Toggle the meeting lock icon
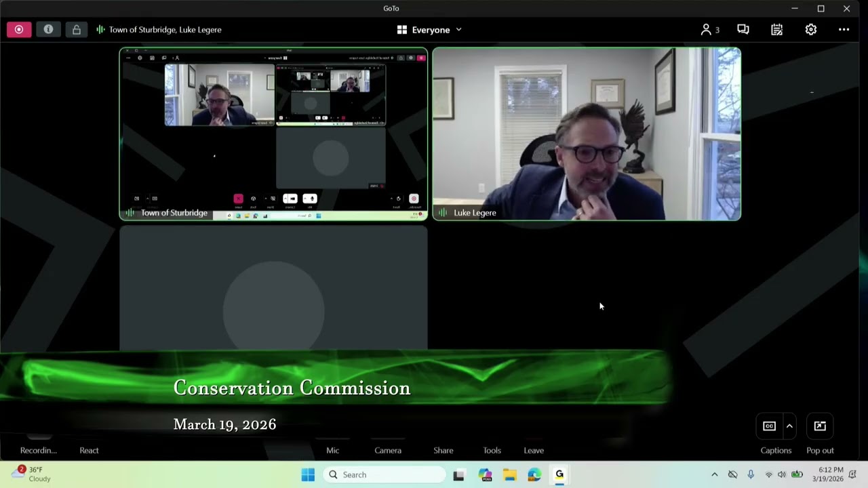The image size is (868, 488). [x=77, y=30]
